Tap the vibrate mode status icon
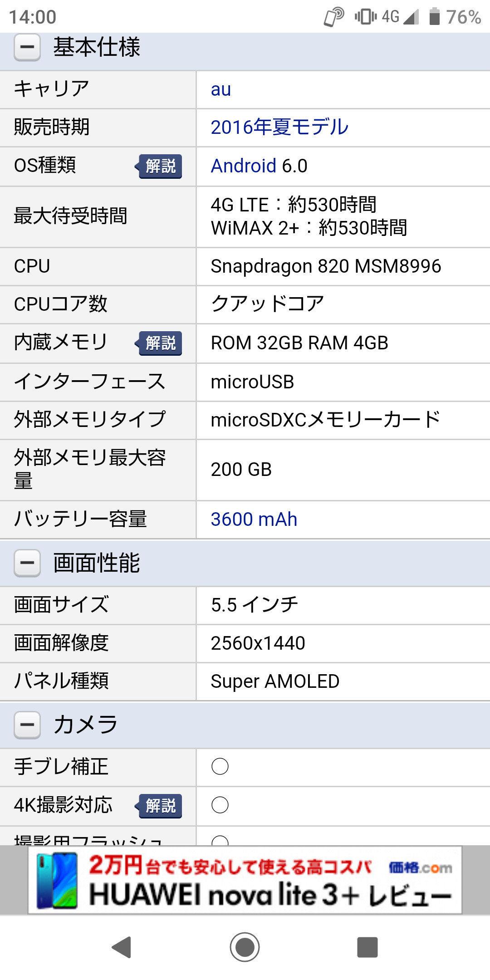 point(366,17)
